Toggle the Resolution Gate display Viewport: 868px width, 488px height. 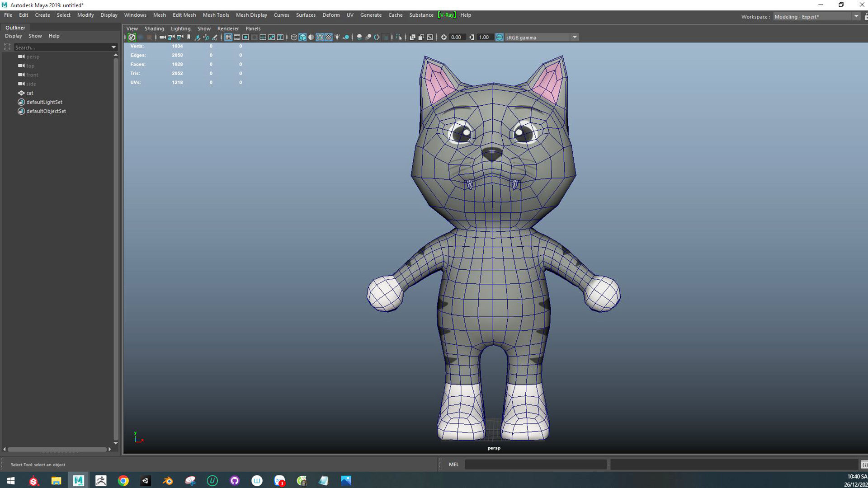(x=245, y=37)
